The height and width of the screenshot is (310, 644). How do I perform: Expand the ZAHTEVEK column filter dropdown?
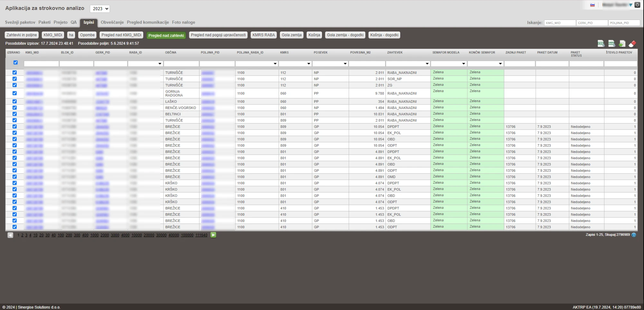pyautogui.click(x=427, y=64)
